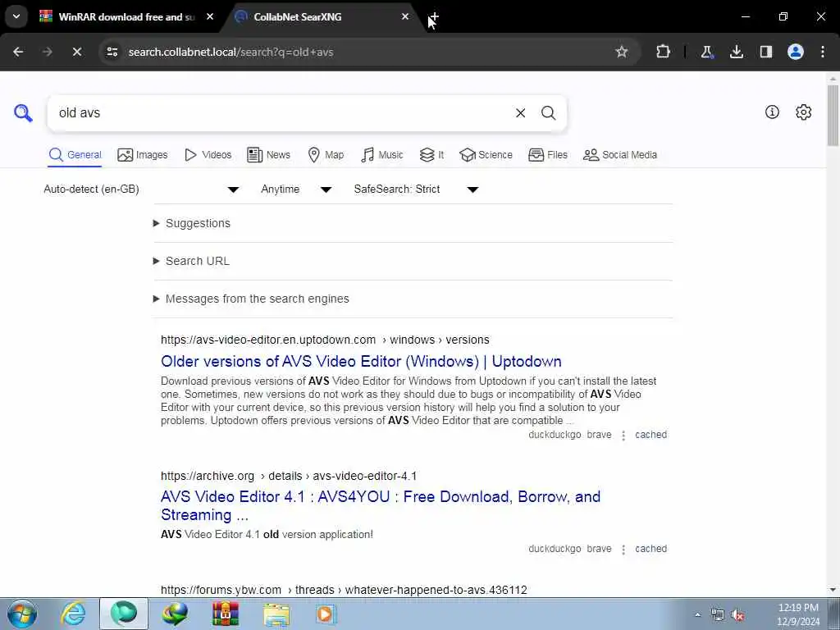Click the scrollbar down arrow

pyautogui.click(x=833, y=590)
